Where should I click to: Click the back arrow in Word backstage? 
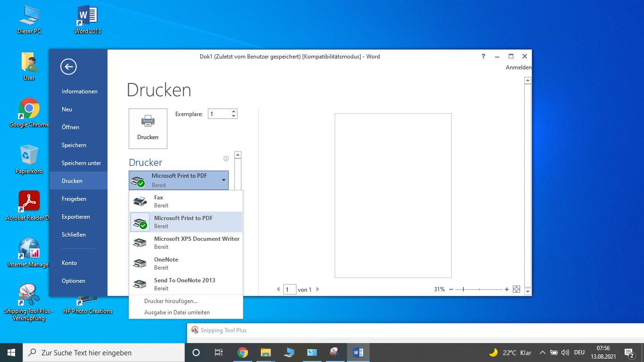68,66
